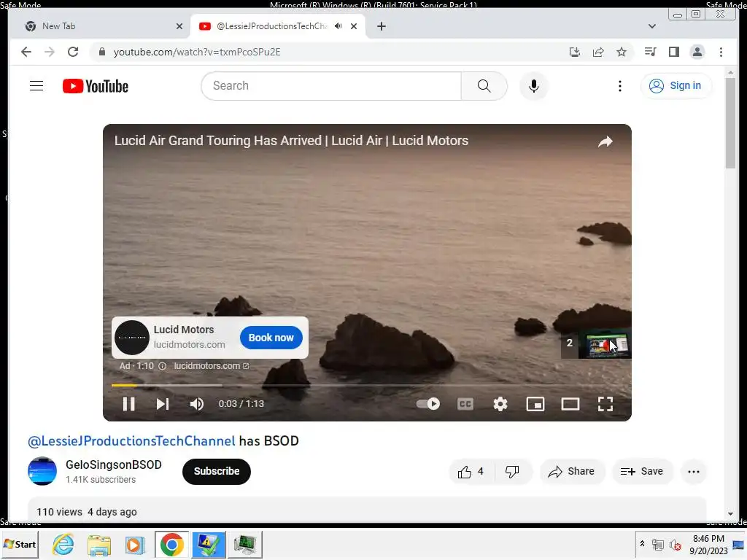747x560 pixels.
Task: Launch Internet Explorer from the taskbar
Action: pyautogui.click(x=63, y=544)
